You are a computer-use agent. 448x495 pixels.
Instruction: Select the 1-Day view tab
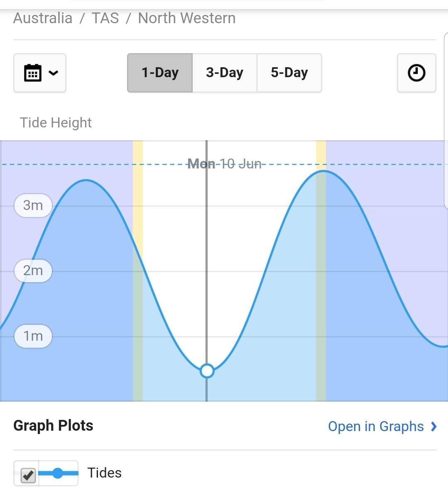160,73
